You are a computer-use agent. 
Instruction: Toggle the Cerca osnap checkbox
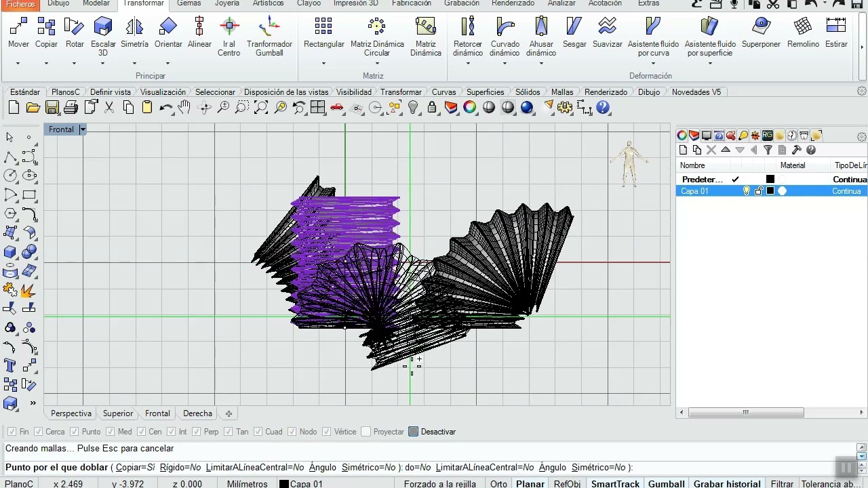point(38,432)
